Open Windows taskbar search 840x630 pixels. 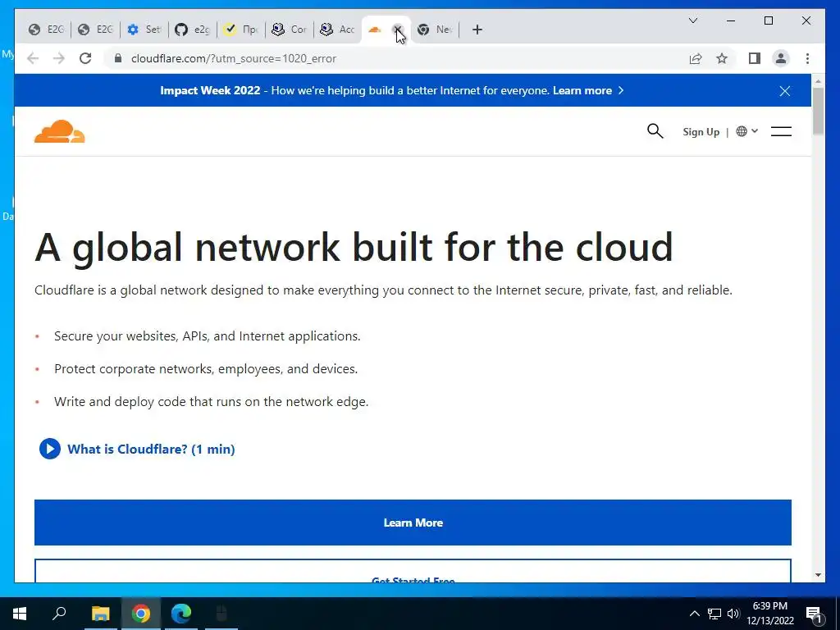[x=59, y=613]
